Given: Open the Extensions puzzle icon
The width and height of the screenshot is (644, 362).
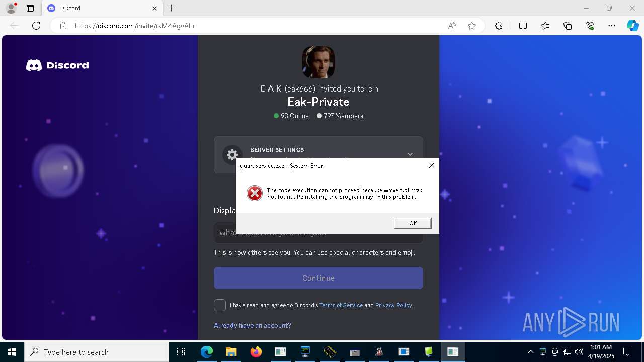Looking at the screenshot, I should click(x=499, y=26).
